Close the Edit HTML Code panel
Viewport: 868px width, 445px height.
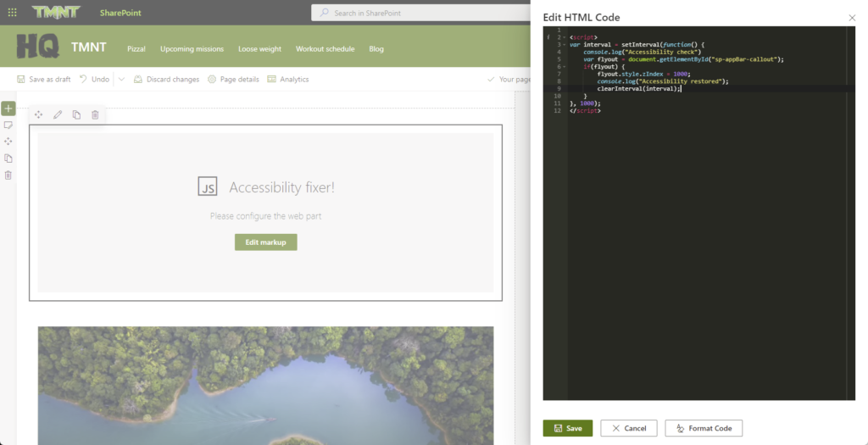tap(852, 18)
